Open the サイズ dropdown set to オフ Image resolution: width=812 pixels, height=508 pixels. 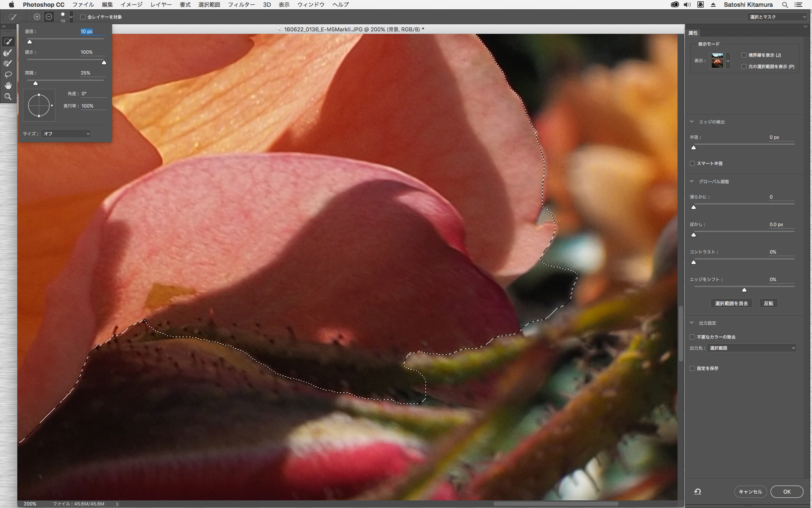click(66, 134)
